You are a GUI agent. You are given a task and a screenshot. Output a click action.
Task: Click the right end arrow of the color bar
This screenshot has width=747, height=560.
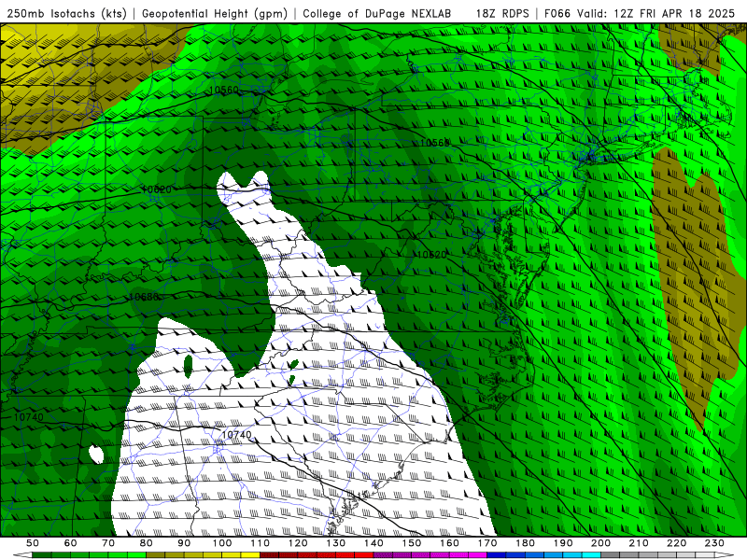[x=725, y=555]
